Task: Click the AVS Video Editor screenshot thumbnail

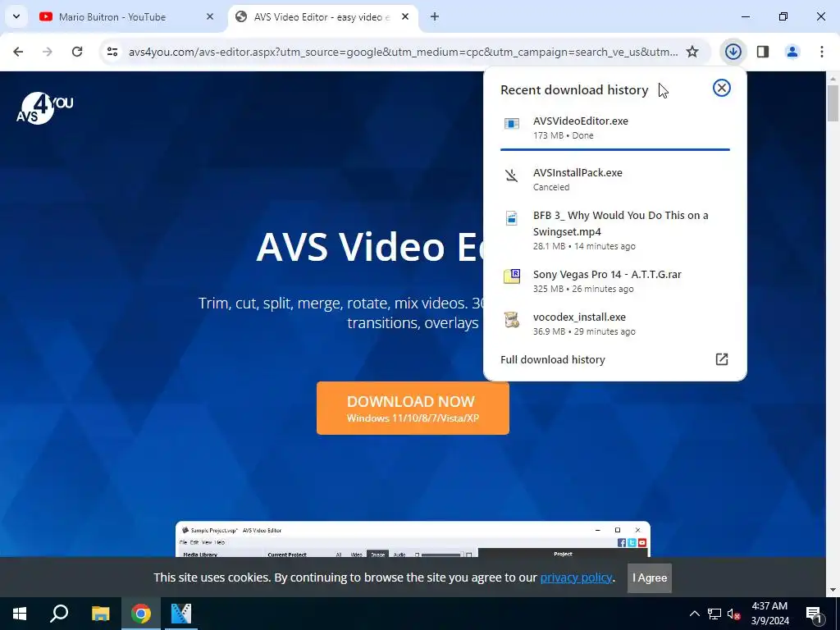Action: click(413, 539)
